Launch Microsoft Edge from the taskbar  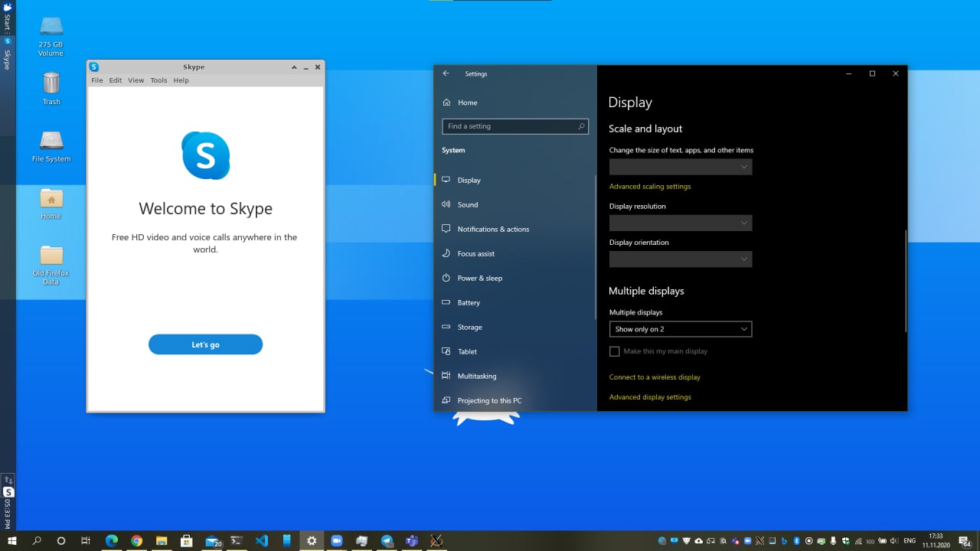tap(111, 541)
